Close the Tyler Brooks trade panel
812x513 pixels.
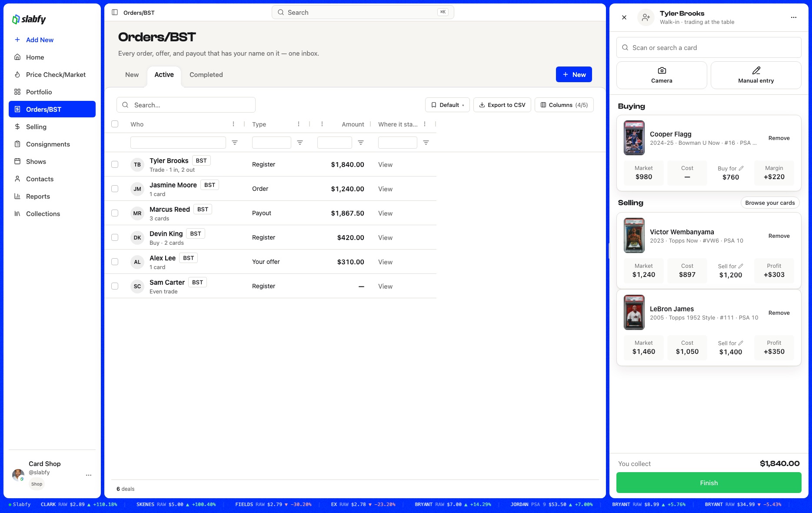coord(624,17)
